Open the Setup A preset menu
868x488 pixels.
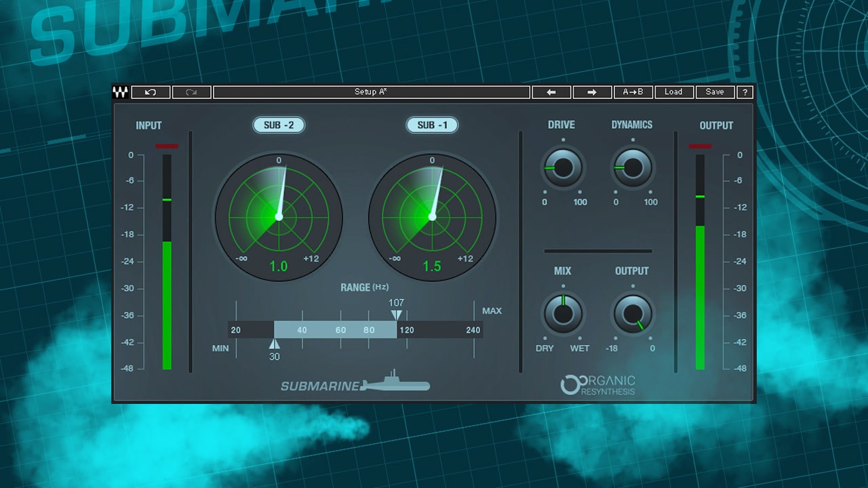pos(371,92)
